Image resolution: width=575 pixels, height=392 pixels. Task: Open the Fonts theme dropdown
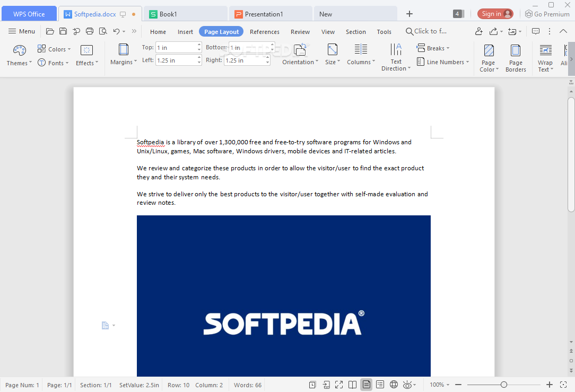53,63
